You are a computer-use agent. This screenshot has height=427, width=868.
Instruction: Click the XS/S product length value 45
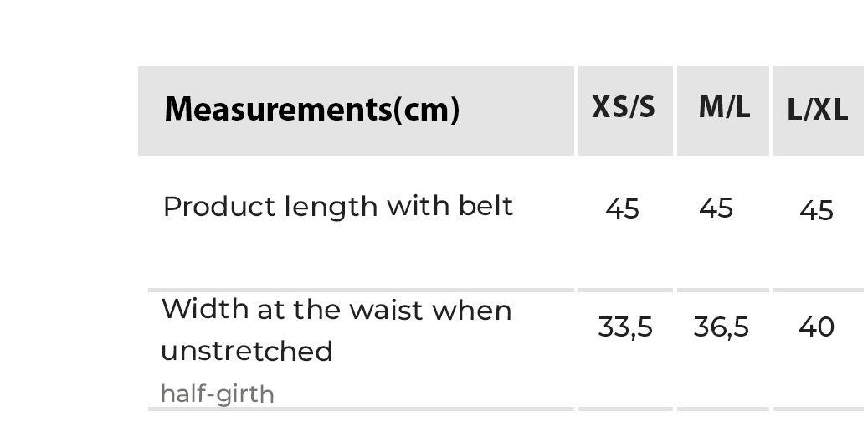point(622,208)
